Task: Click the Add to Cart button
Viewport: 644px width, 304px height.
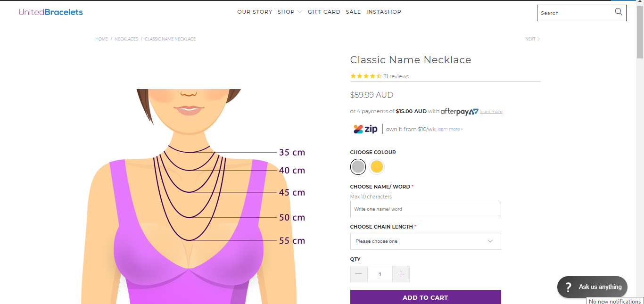Action: point(425,297)
